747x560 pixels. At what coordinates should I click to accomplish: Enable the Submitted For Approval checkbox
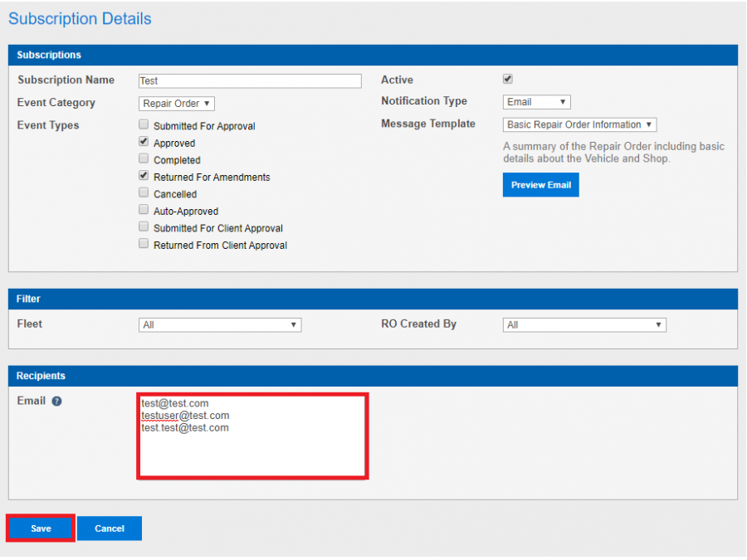point(144,125)
